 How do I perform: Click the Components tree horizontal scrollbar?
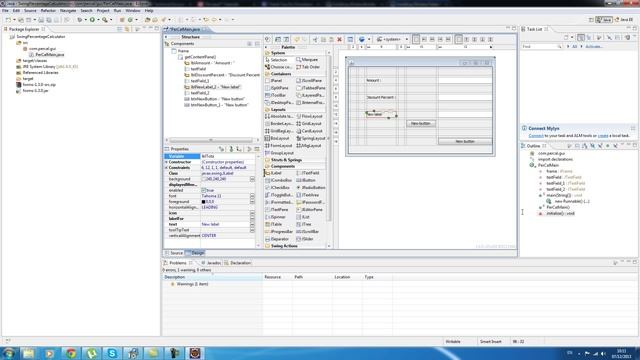(x=211, y=140)
